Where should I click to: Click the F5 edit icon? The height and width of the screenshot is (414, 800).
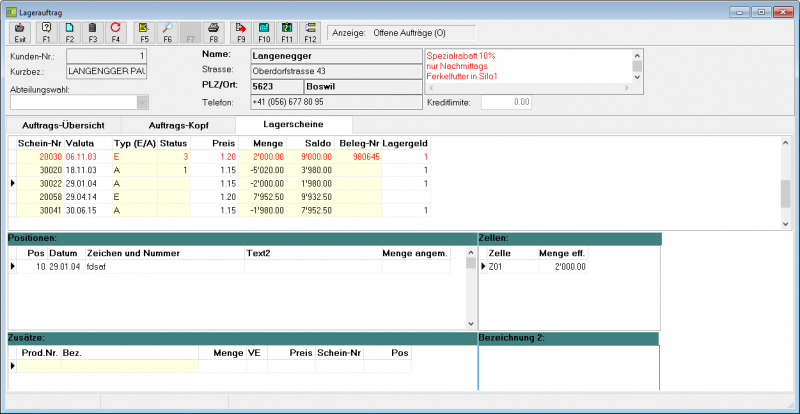pos(144,32)
